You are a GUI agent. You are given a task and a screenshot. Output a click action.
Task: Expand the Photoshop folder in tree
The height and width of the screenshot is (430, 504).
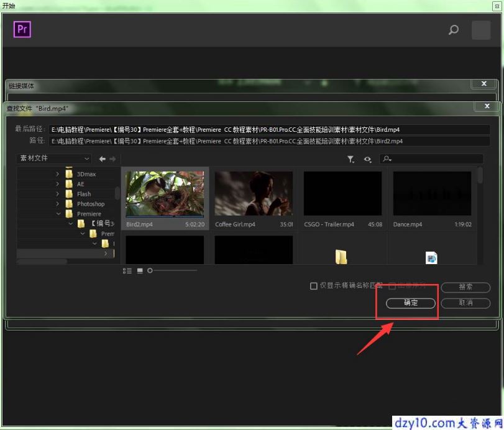click(x=58, y=204)
